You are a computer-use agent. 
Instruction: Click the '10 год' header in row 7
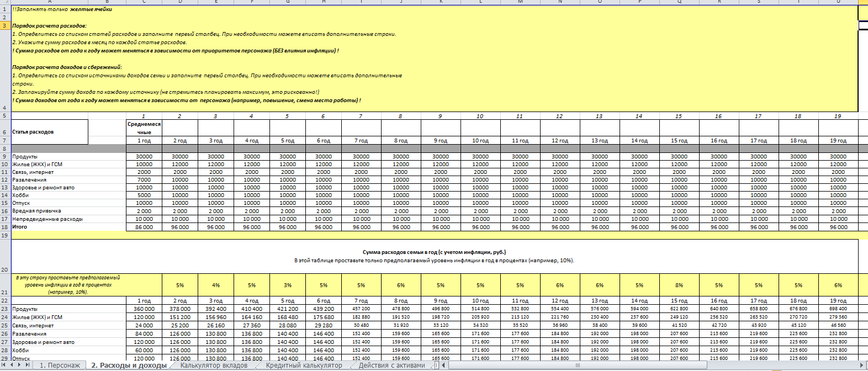point(480,141)
